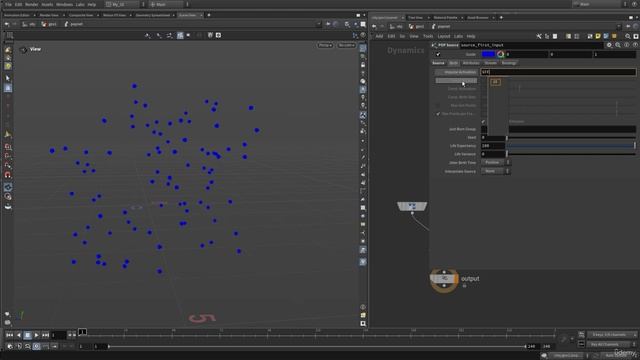Open the Key All Channels dropdown
The image size is (640, 360).
[x=612, y=344]
